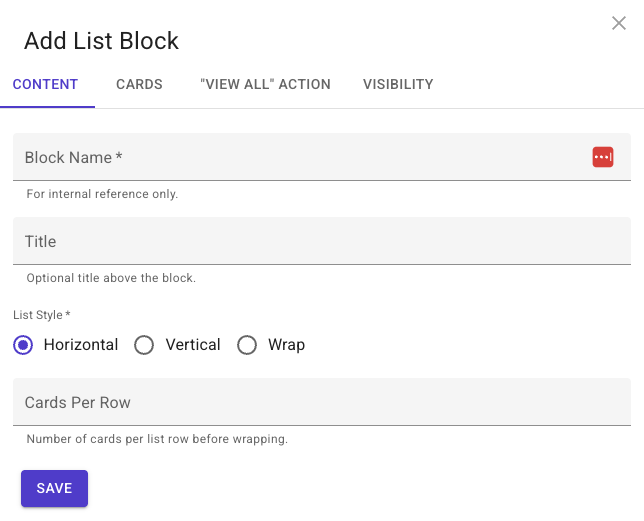Close the Add List Block dialog
The height and width of the screenshot is (521, 644).
(619, 23)
